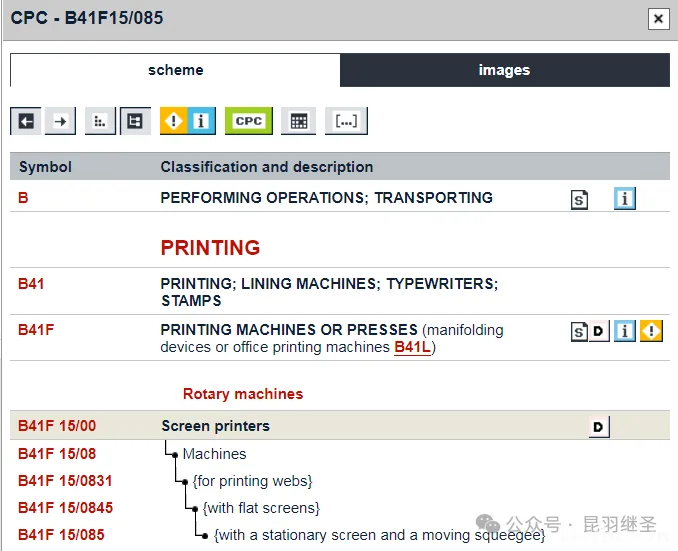Screen dimensions: 678x551
Task: Toggle the tree view toolbar icon
Action: click(134, 121)
